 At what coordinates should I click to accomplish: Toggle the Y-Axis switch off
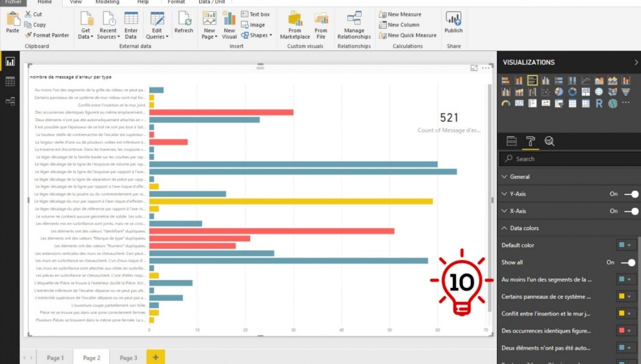631,194
